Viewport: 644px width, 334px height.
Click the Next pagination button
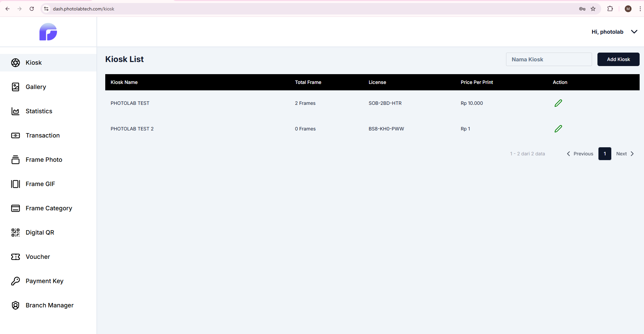click(x=625, y=154)
